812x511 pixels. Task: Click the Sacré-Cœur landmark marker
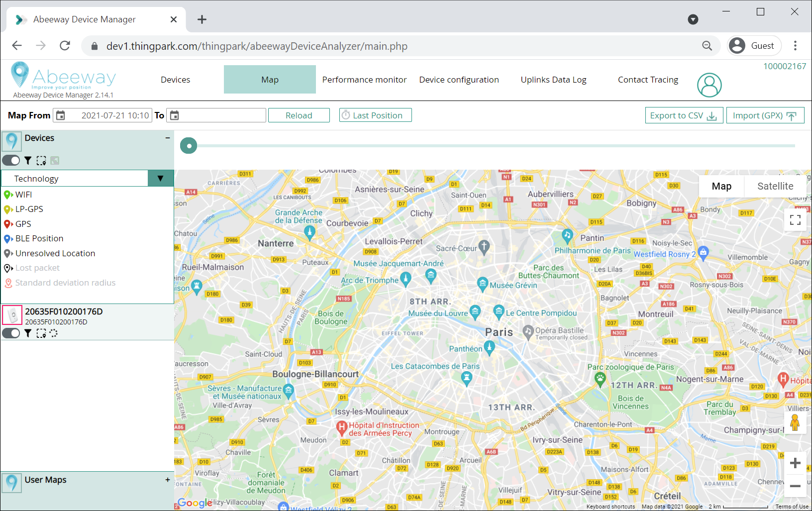[x=484, y=247]
